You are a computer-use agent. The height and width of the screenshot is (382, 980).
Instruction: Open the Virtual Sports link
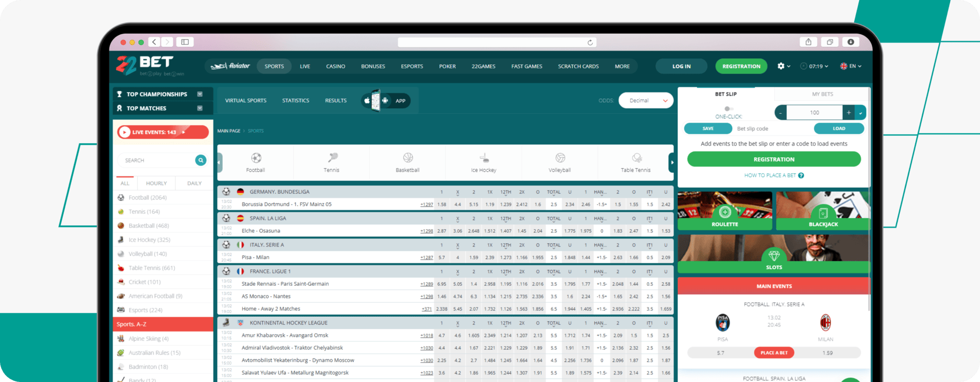(x=246, y=101)
